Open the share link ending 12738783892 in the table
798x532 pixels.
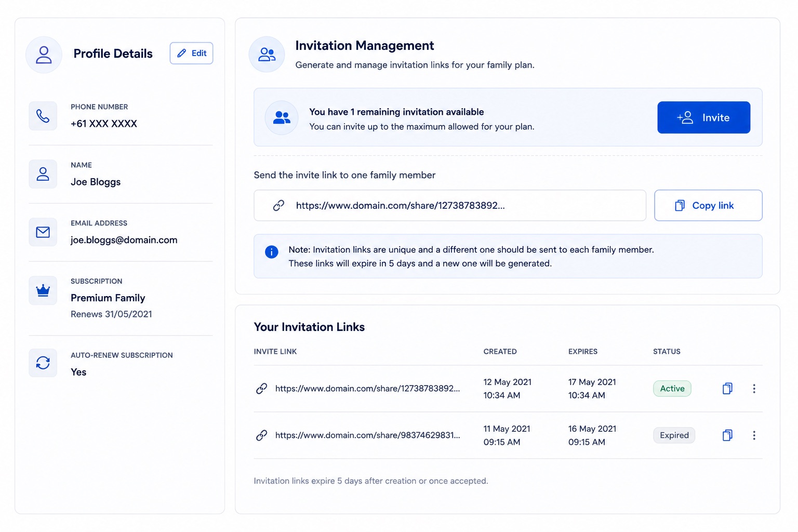point(367,389)
